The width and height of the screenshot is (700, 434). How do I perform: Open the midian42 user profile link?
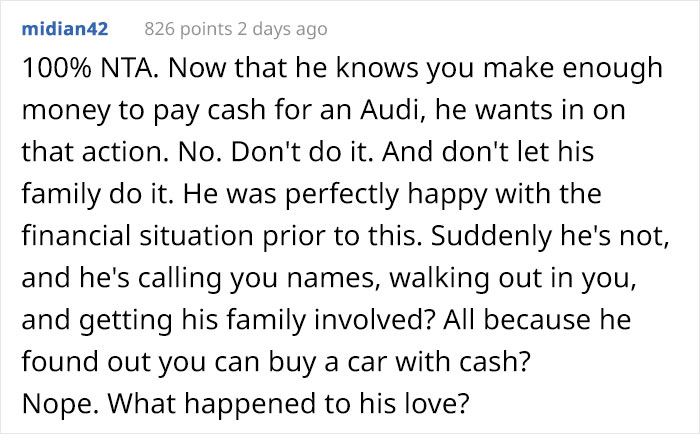click(65, 30)
